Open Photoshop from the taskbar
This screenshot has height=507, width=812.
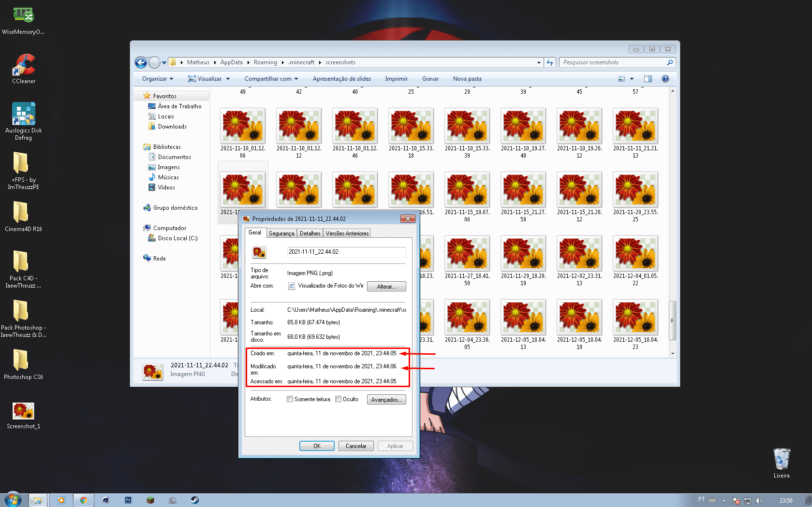pyautogui.click(x=128, y=500)
